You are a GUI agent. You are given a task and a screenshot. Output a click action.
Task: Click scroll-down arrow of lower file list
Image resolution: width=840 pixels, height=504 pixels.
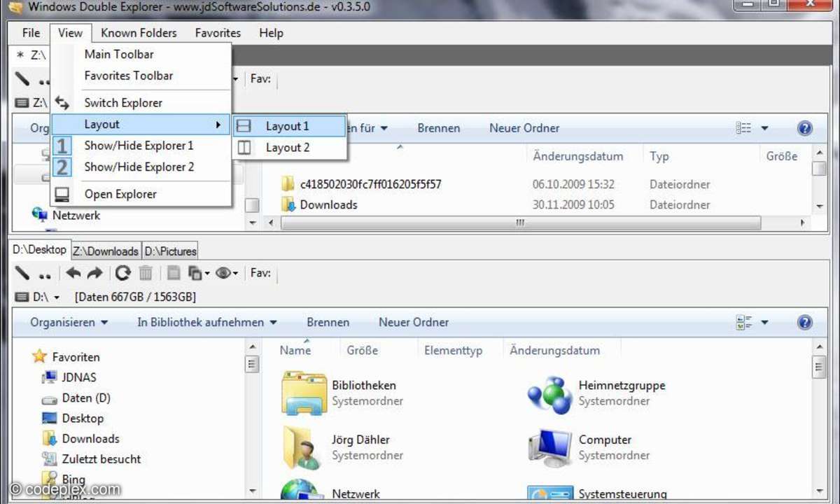tap(818, 491)
